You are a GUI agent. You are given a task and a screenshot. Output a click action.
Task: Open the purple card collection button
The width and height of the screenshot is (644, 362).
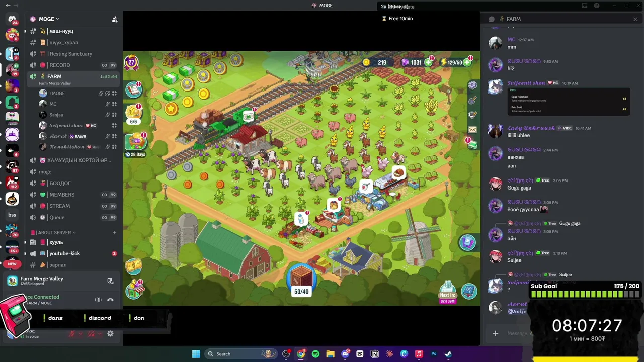click(467, 243)
